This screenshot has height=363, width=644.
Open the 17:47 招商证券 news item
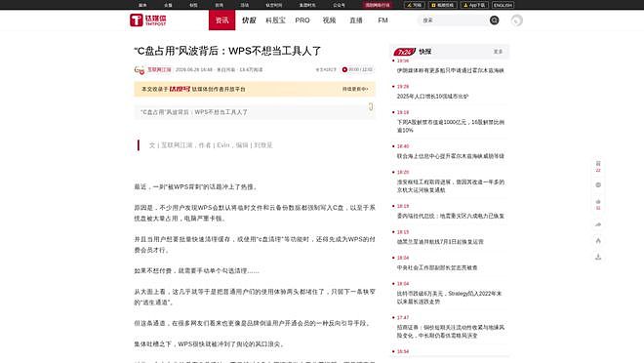[450, 332]
